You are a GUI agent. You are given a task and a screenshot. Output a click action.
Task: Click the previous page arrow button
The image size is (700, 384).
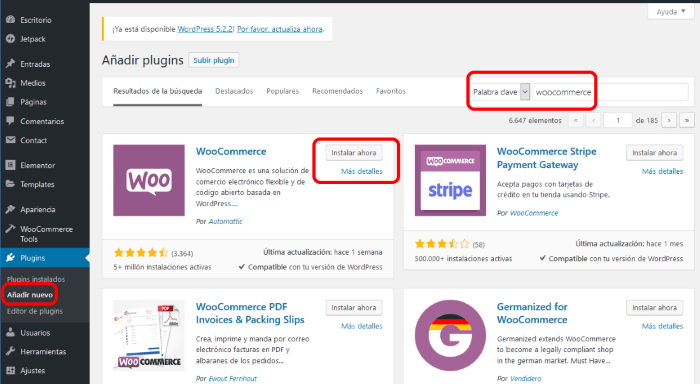click(593, 121)
